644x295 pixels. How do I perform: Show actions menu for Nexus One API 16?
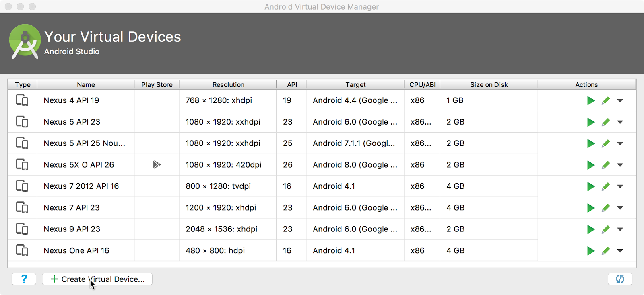[620, 251]
